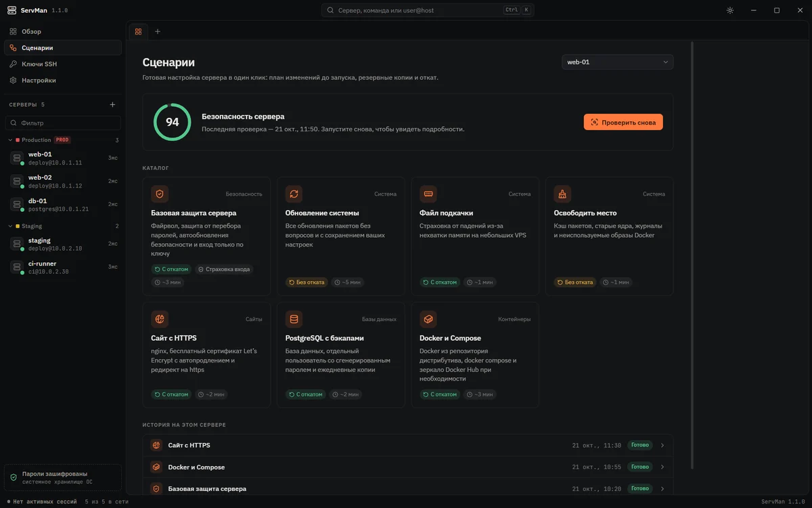Open the Сценарии section
This screenshot has height=508, width=812.
[63, 48]
